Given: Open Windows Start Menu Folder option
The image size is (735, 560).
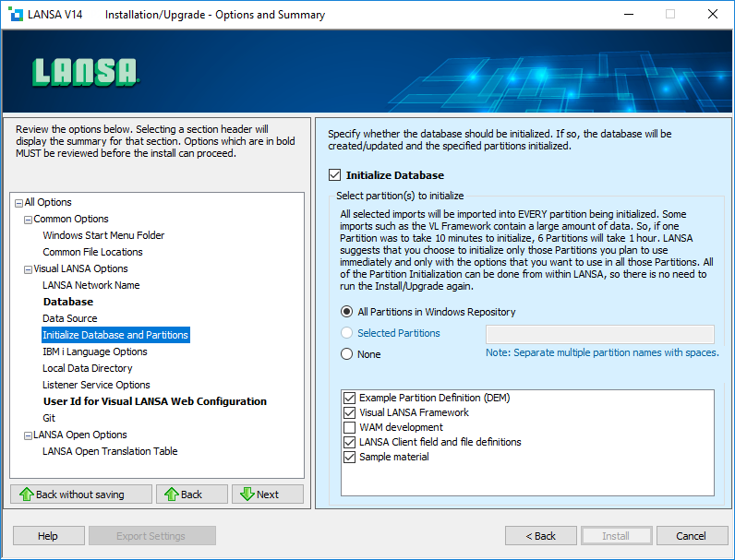Looking at the screenshot, I should (x=103, y=235).
